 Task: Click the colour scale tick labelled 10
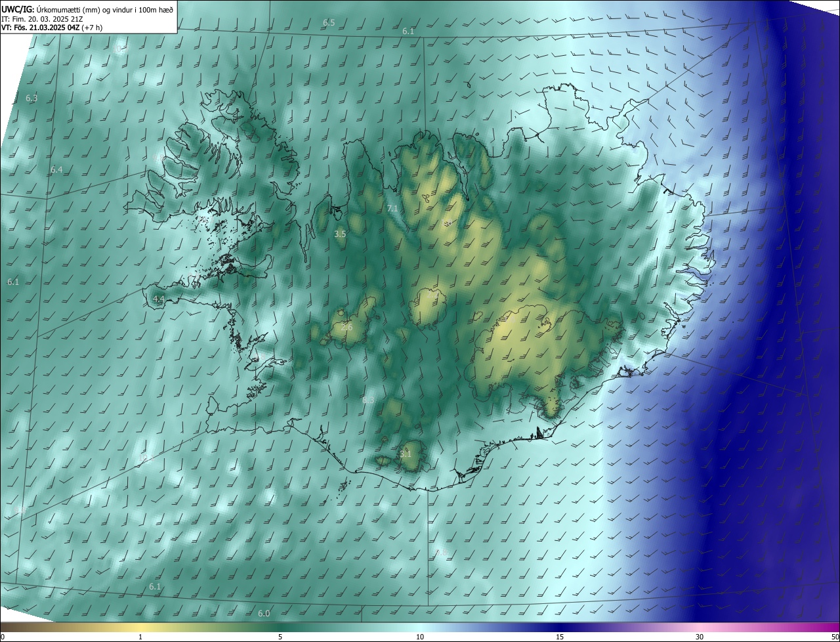tap(420, 637)
